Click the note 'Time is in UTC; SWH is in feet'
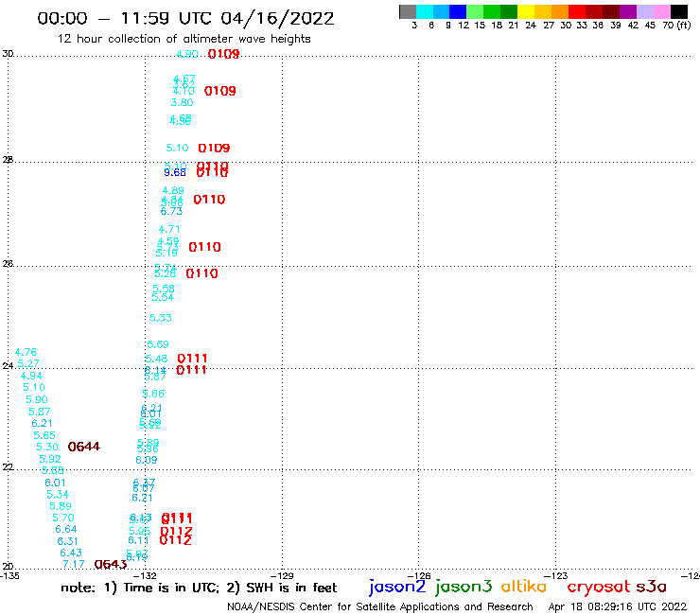The image size is (700, 615). 199,588
